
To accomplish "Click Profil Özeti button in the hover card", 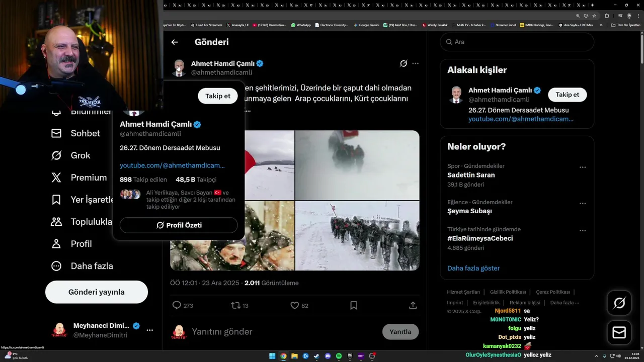I will 179,225.
